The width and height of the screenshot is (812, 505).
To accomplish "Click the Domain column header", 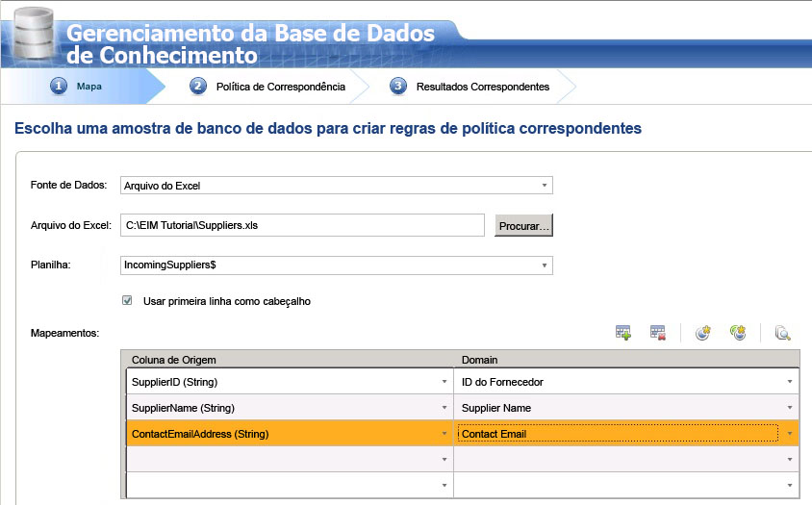I will click(479, 360).
